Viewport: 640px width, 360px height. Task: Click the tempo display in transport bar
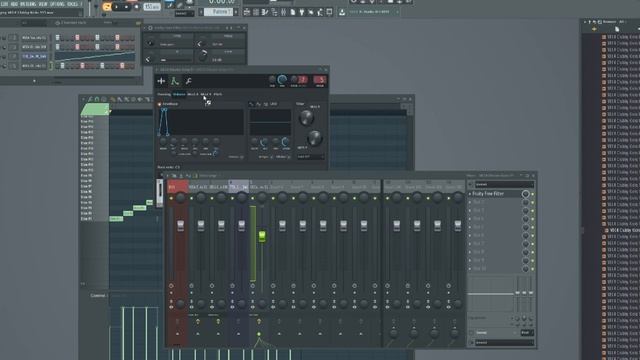[151, 7]
